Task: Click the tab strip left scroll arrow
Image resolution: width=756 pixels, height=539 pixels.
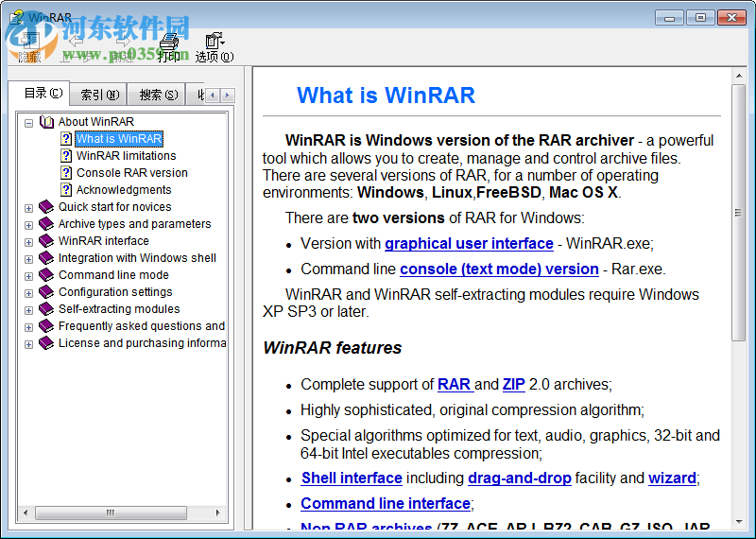Action: coord(213,96)
